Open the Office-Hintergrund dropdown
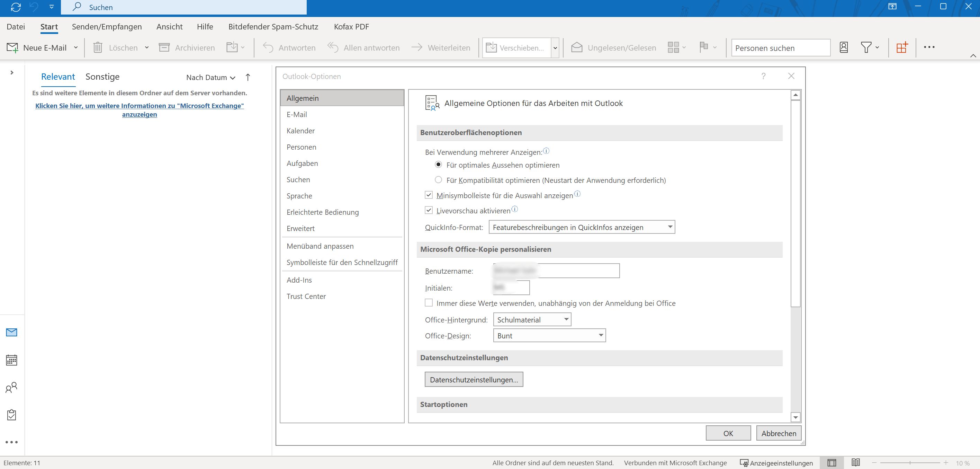This screenshot has height=469, width=980. tap(532, 320)
